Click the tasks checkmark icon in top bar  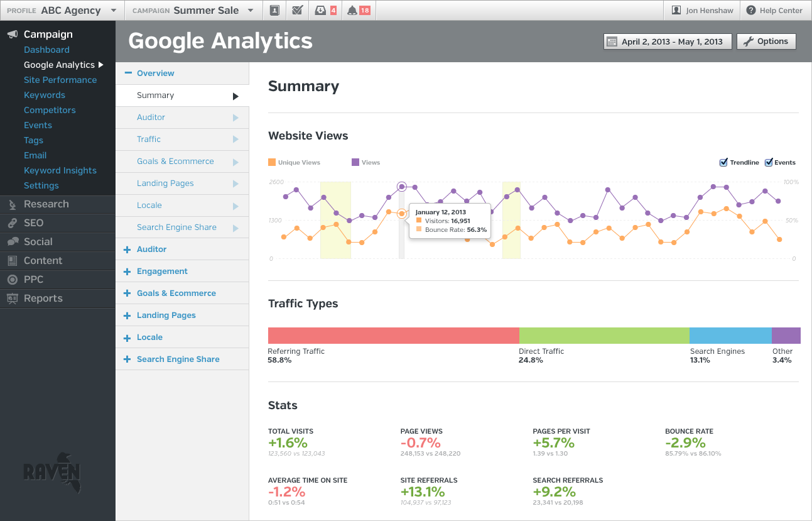[x=298, y=10]
